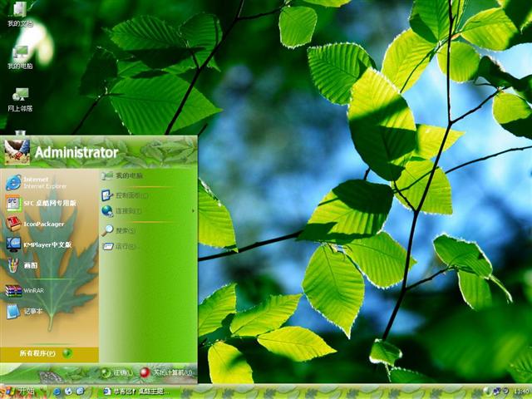Screen dimensions: 532x399
Task: Select 我的文档 desktop icon
Action: 20,14
